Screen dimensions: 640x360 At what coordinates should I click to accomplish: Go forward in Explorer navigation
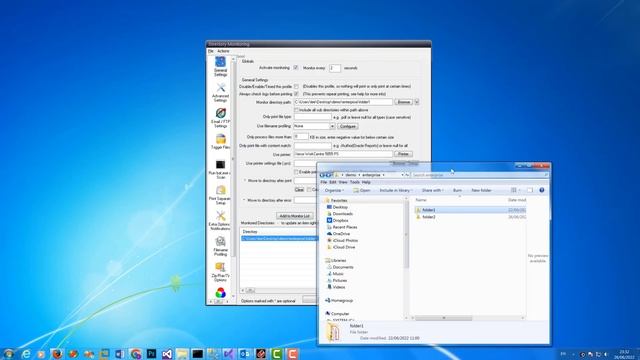(328, 175)
